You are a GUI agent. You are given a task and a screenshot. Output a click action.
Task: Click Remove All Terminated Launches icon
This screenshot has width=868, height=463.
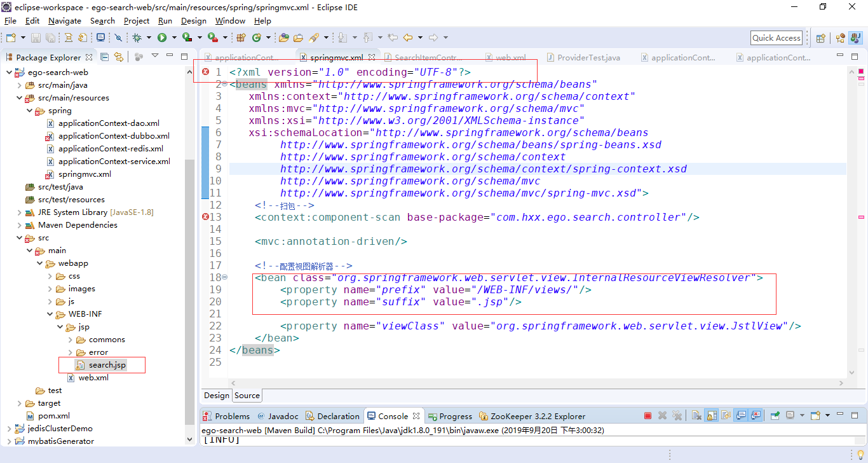click(677, 416)
